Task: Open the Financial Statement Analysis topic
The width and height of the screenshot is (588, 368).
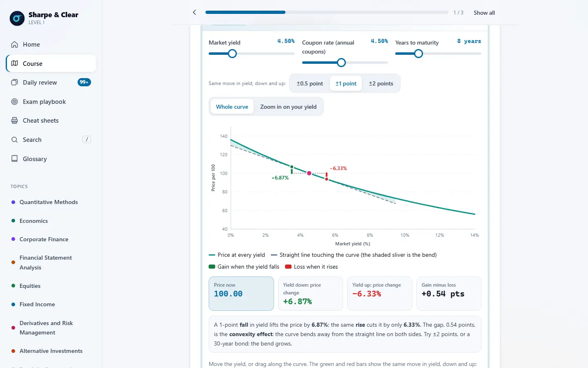Action: coord(46,263)
